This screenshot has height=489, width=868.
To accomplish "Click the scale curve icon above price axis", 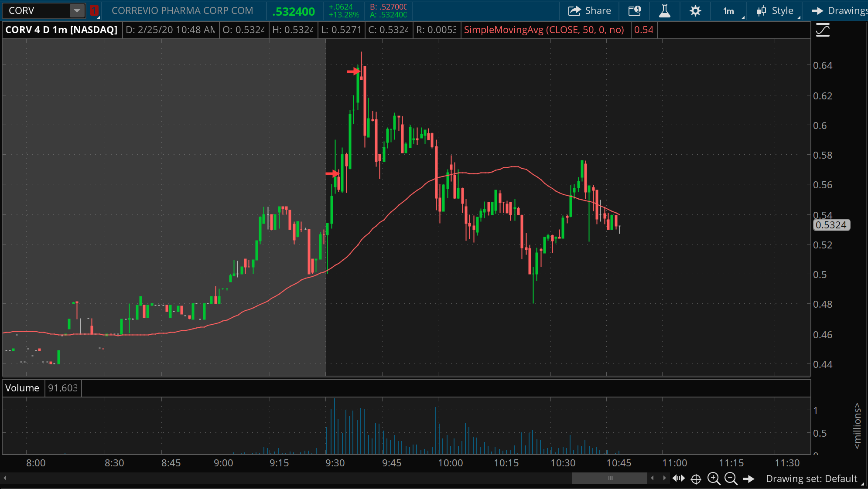I will (823, 30).
